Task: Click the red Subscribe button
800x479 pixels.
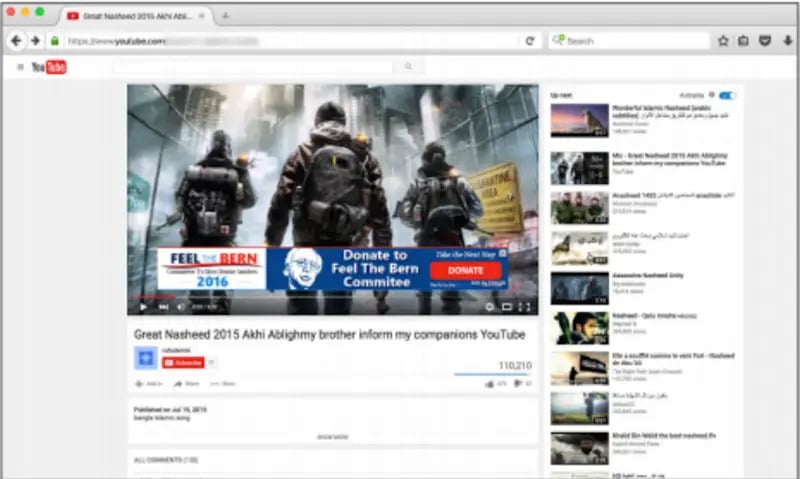Action: click(x=184, y=362)
